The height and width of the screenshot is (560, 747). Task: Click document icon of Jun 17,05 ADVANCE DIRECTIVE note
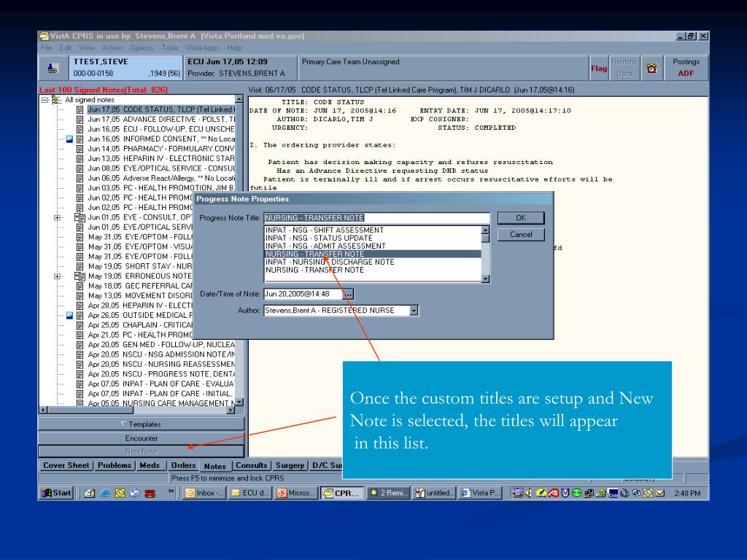click(x=80, y=120)
